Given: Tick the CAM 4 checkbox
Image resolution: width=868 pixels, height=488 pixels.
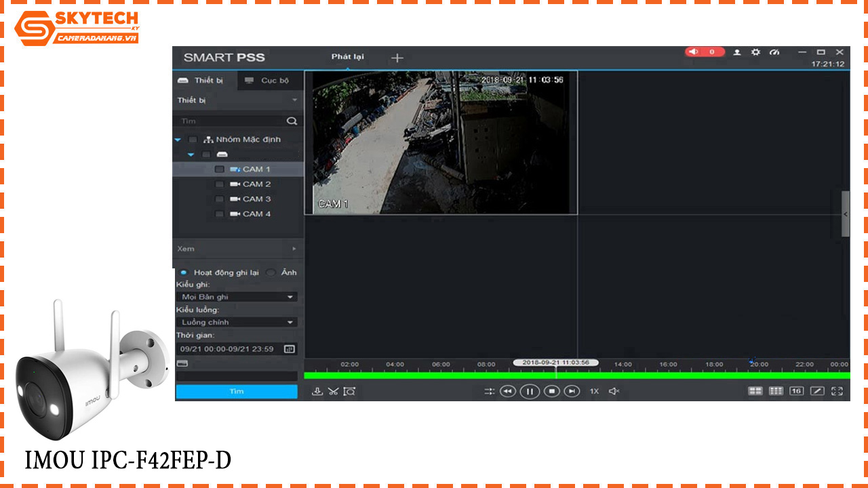Looking at the screenshot, I should pyautogui.click(x=219, y=214).
